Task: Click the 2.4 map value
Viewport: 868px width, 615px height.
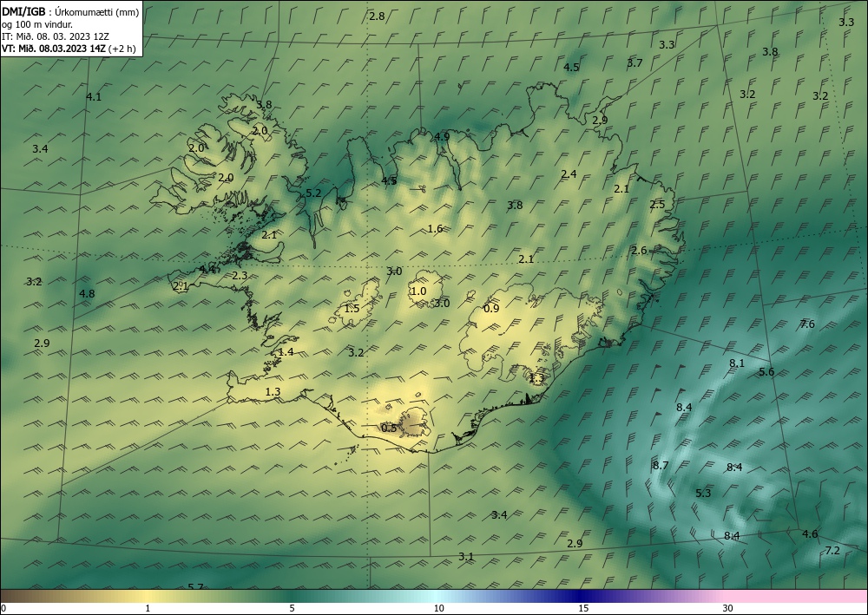Action: tap(569, 174)
